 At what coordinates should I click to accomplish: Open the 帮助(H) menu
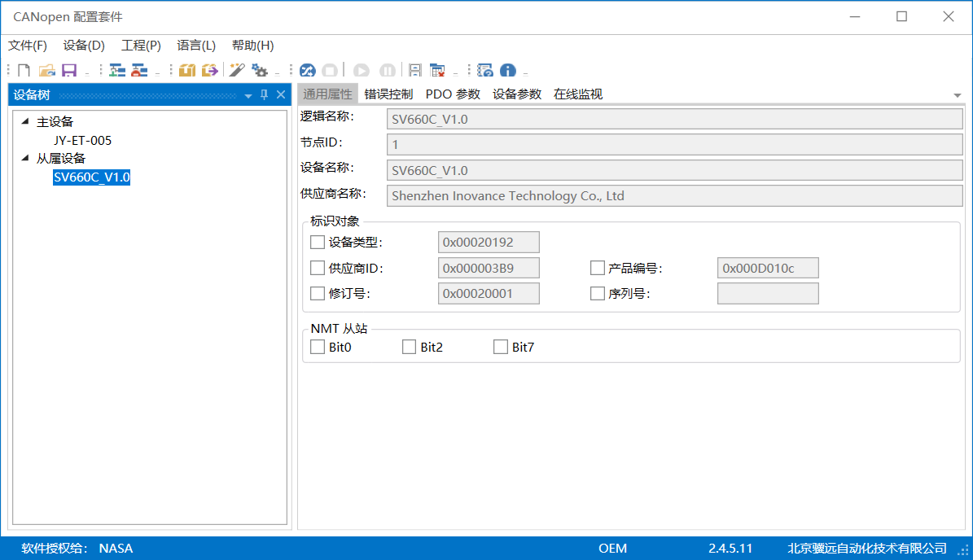(x=252, y=46)
